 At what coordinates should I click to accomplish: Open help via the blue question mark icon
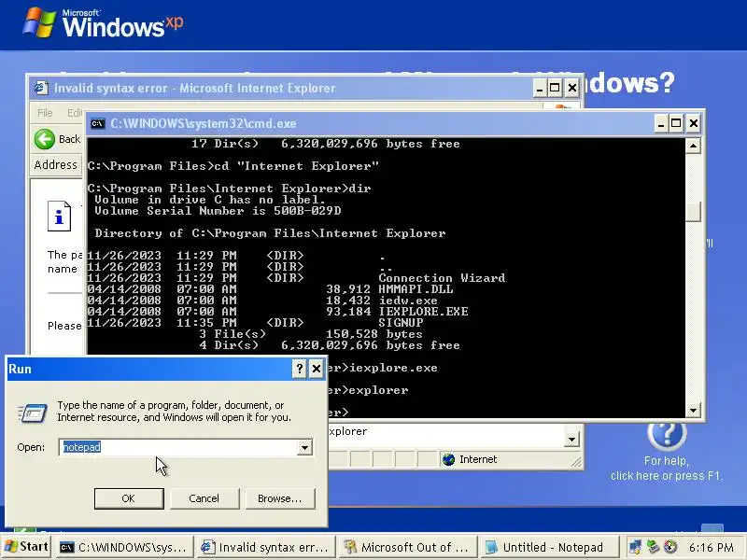pos(667,434)
